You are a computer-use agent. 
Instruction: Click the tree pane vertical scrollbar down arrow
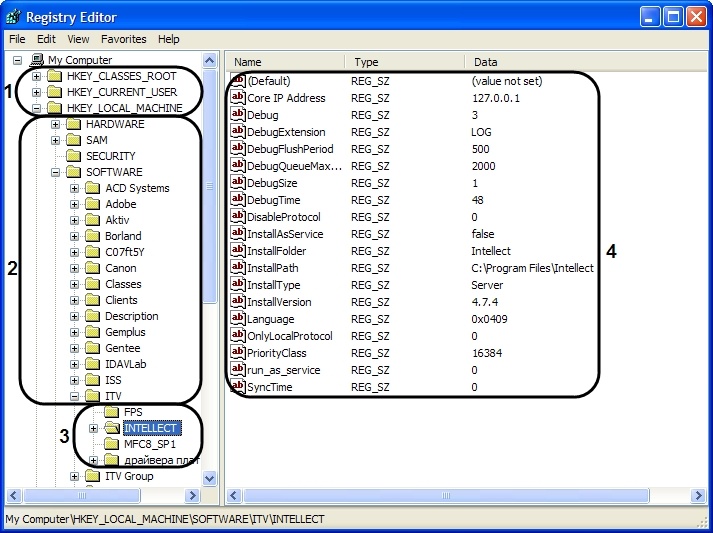tap(210, 479)
